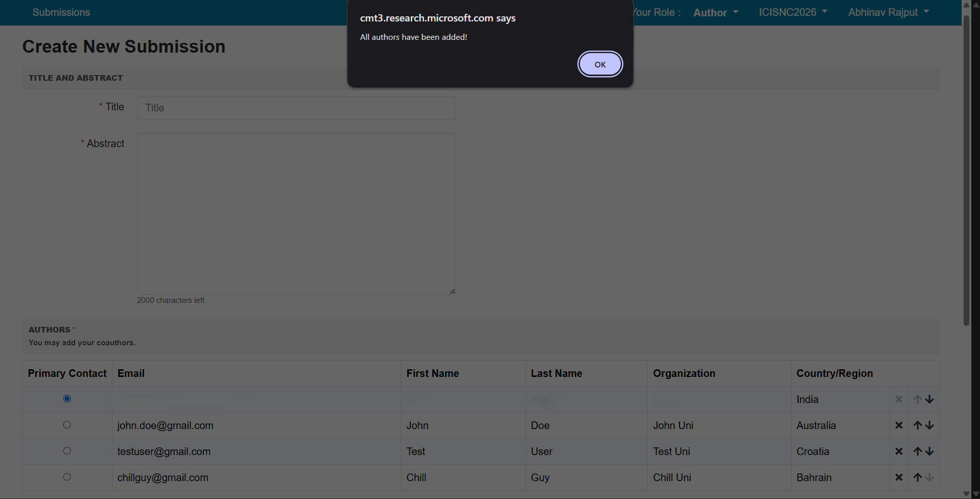Move John Doe down in author order

coord(929,425)
